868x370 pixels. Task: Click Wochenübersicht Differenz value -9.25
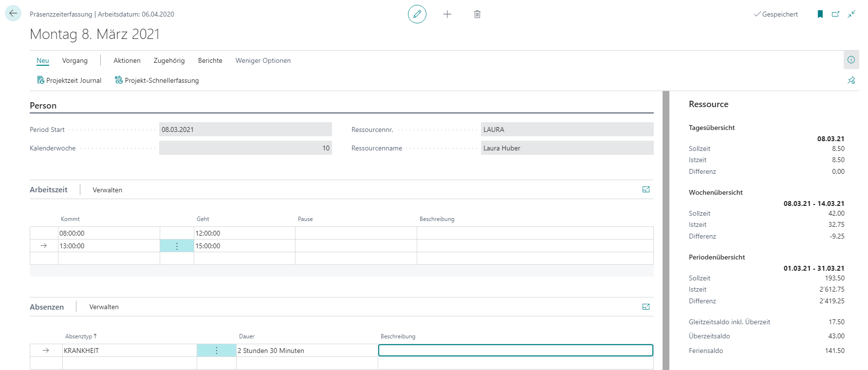tap(837, 236)
